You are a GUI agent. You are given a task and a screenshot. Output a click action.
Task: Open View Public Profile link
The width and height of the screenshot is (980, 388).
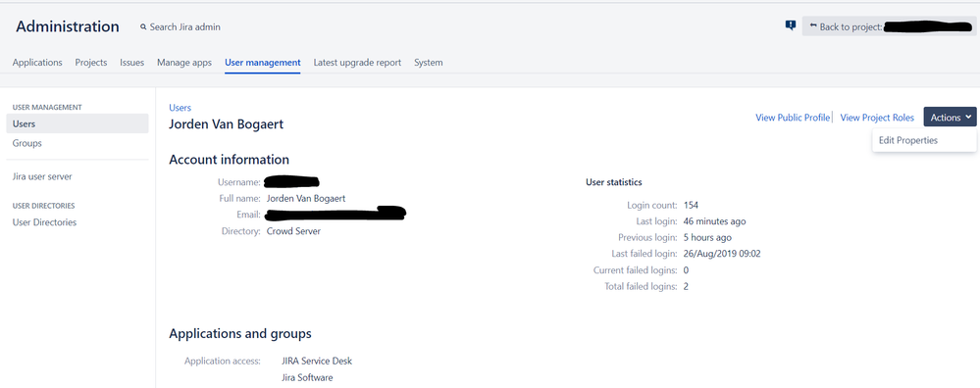click(x=793, y=118)
